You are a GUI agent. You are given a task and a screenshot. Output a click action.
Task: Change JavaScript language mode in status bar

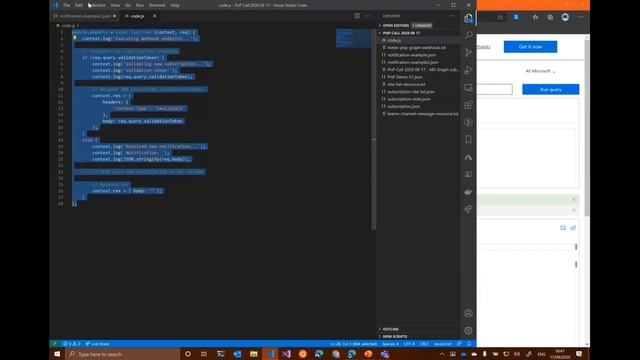click(442, 344)
